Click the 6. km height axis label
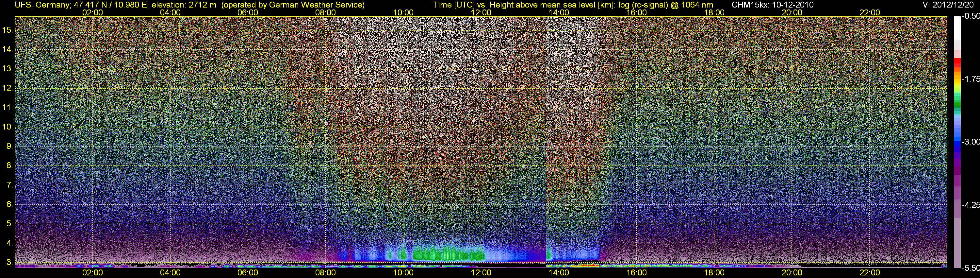Viewport: 980px width, 278px height. point(9,204)
